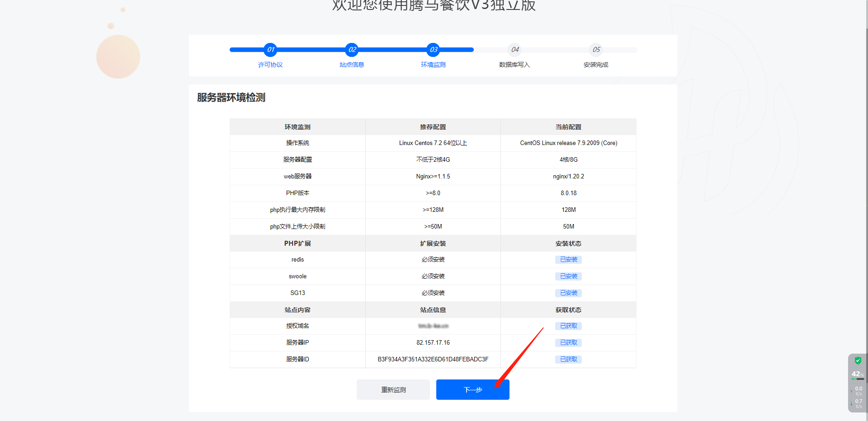This screenshot has width=868, height=421.
Task: Click the 下一步 next step button
Action: (472, 389)
